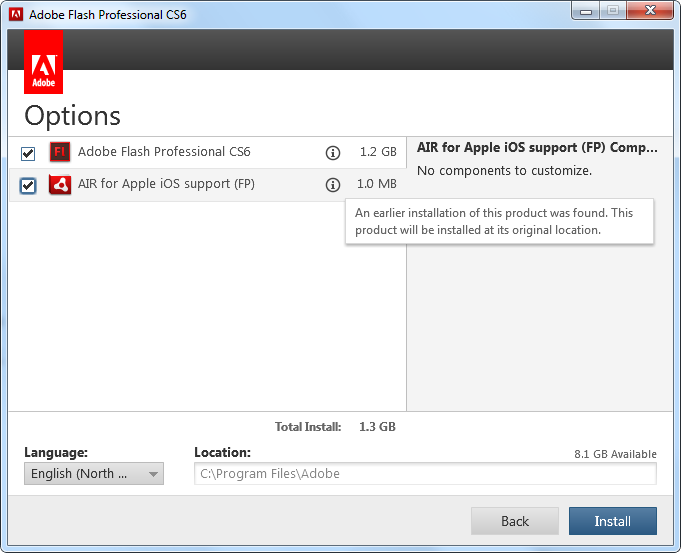Open the Language dropdown showing English (North ...)
This screenshot has height=553, width=681.
click(x=94, y=474)
